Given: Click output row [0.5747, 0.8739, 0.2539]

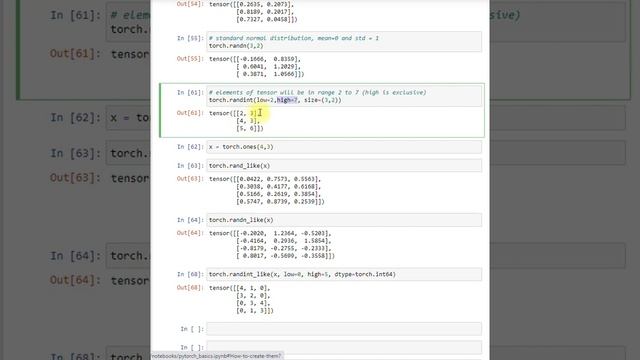Looking at the screenshot, I should tap(280, 202).
